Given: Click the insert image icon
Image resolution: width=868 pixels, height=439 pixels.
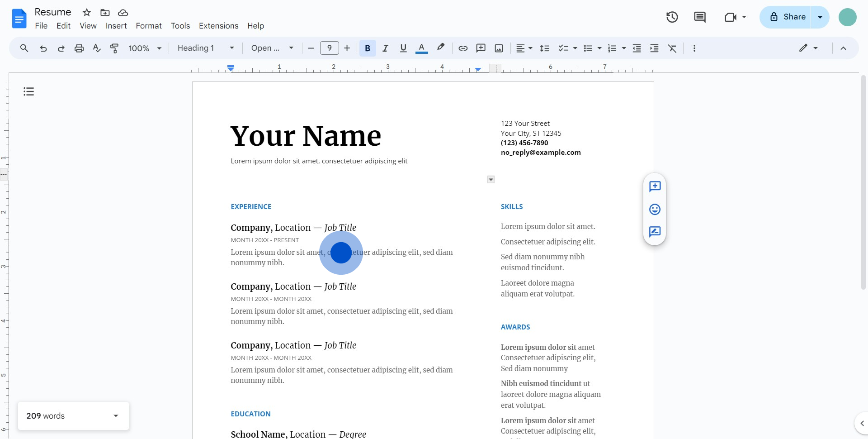Looking at the screenshot, I should [x=499, y=48].
